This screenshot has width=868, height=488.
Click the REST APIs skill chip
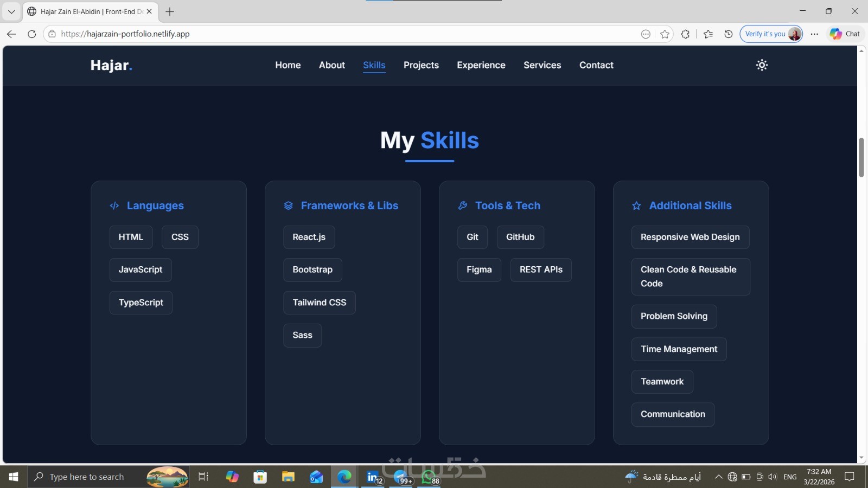click(541, 270)
